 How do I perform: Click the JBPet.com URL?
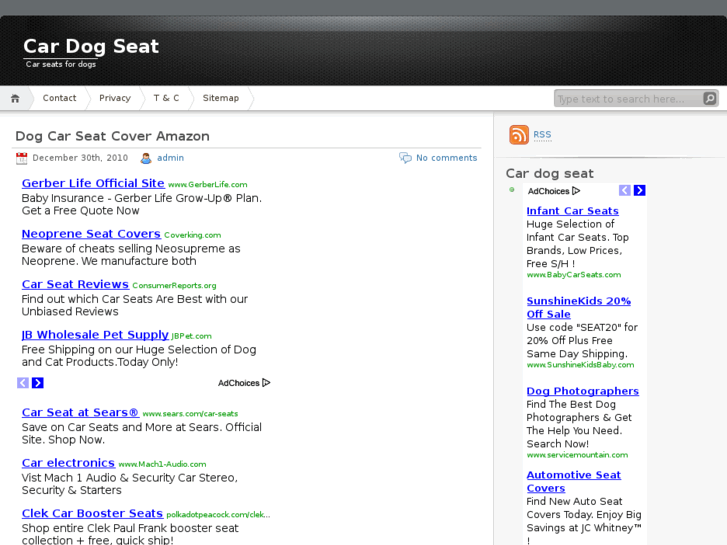point(191,336)
